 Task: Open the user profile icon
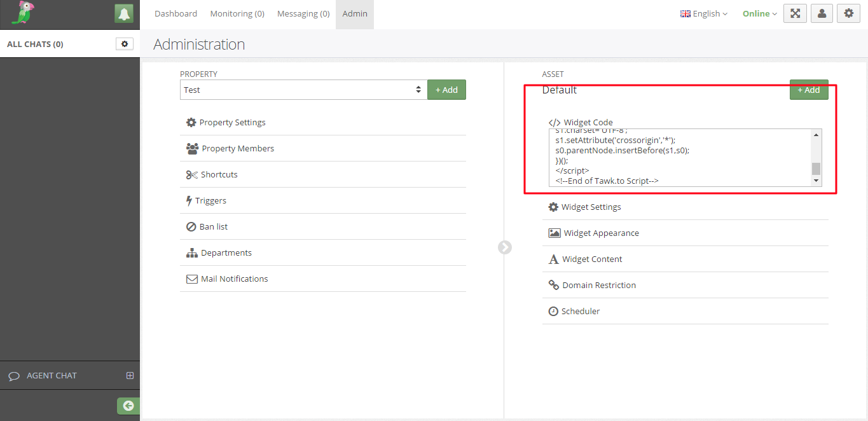(822, 13)
